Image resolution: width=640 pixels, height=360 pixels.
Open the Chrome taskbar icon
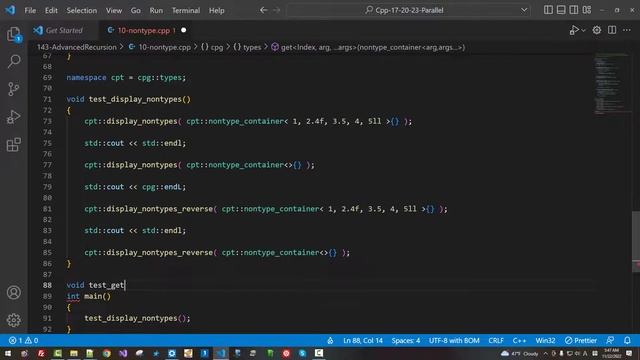coord(107,353)
